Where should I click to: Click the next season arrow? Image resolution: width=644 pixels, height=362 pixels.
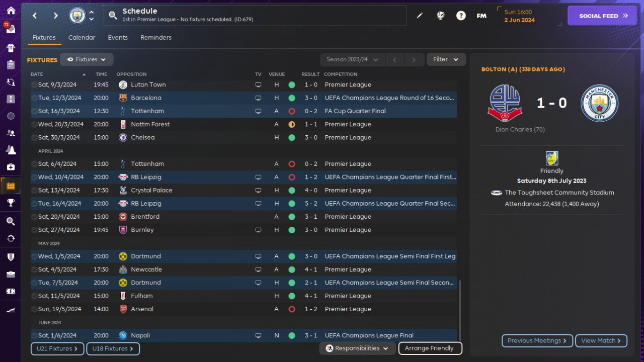(x=414, y=59)
